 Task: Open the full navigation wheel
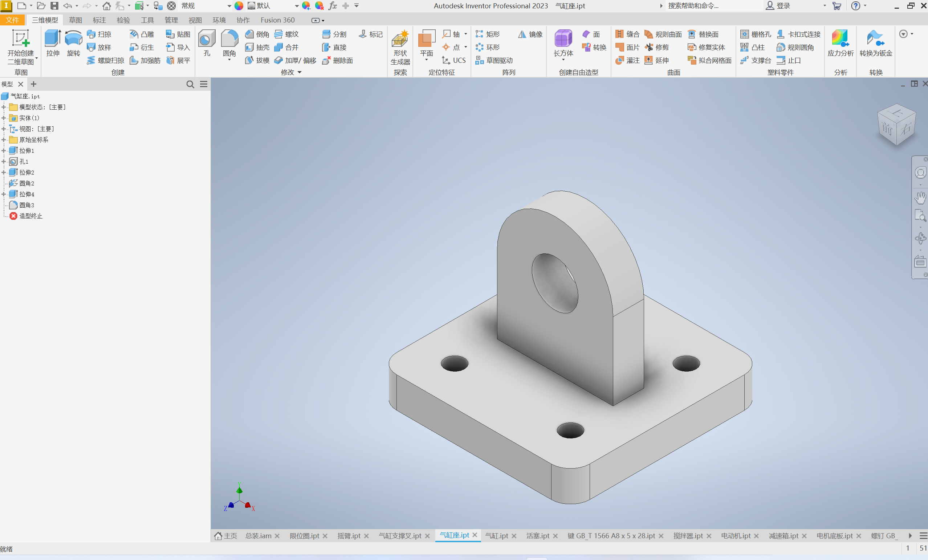(x=920, y=173)
